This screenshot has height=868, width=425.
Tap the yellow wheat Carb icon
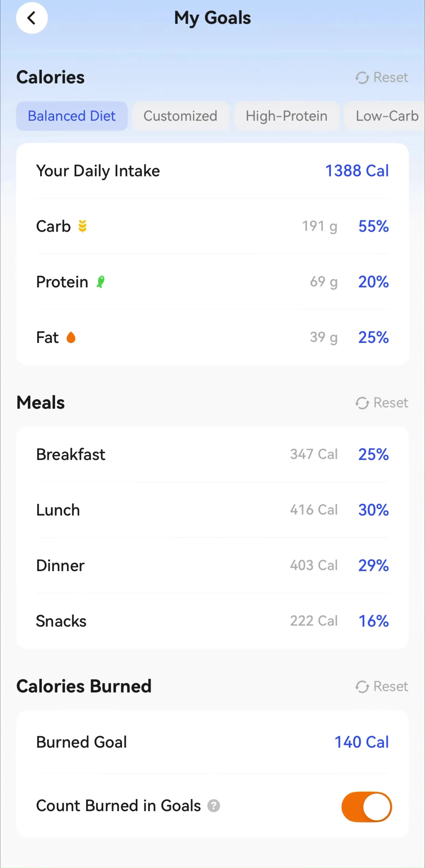(x=83, y=226)
